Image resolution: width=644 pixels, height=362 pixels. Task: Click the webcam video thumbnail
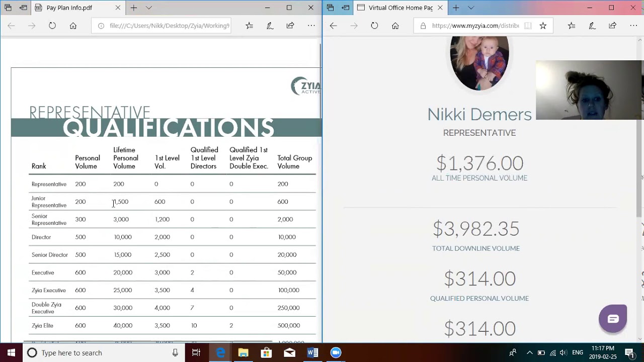590,90
